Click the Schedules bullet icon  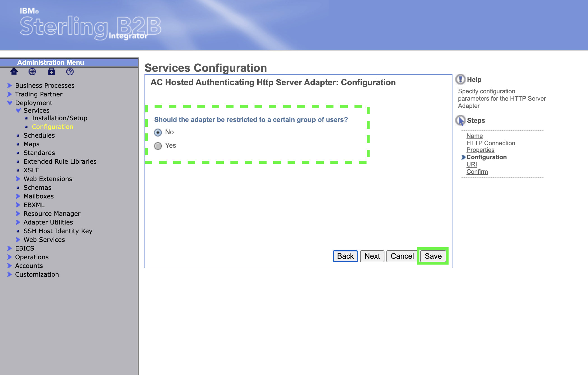(18, 136)
